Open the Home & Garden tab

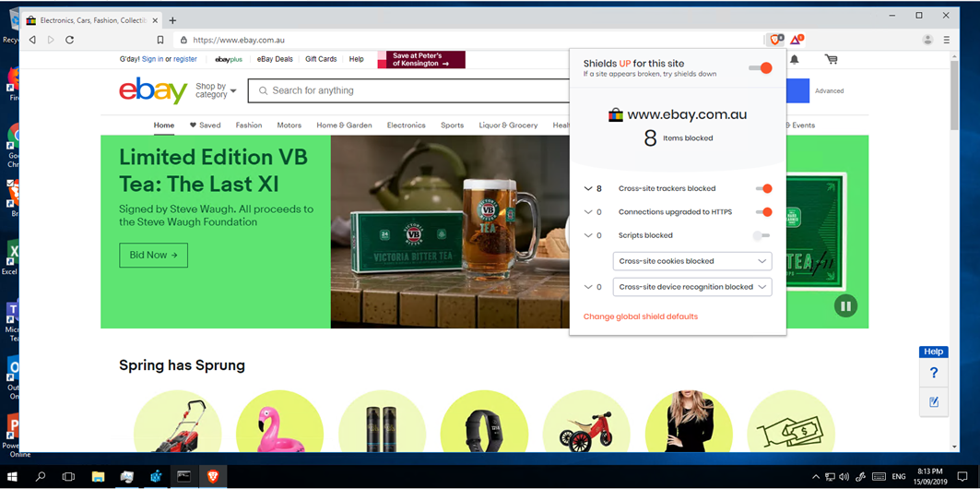344,125
